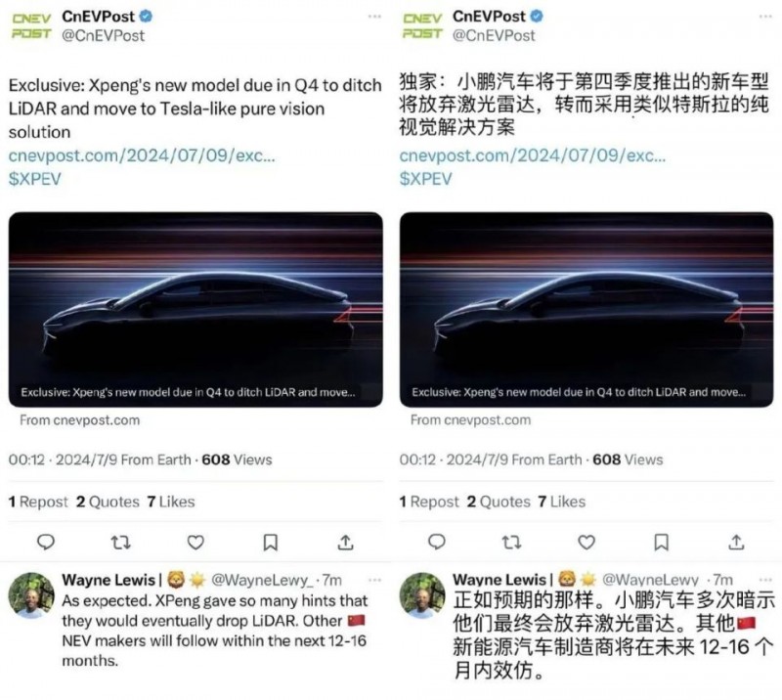This screenshot has height=700, width=782.
Task: Share the English Xpeng LiDAR tweet
Action: [x=345, y=542]
